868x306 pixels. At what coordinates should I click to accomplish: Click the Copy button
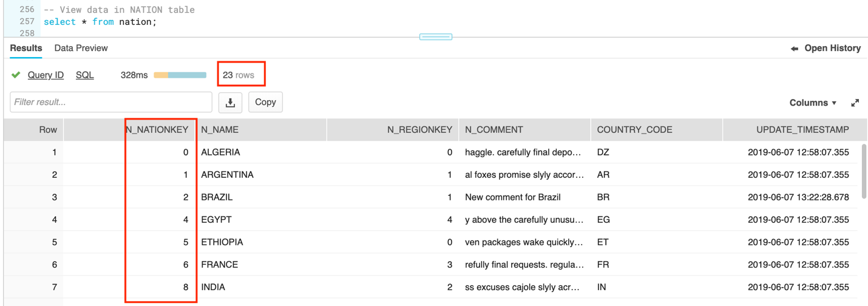[x=265, y=103]
